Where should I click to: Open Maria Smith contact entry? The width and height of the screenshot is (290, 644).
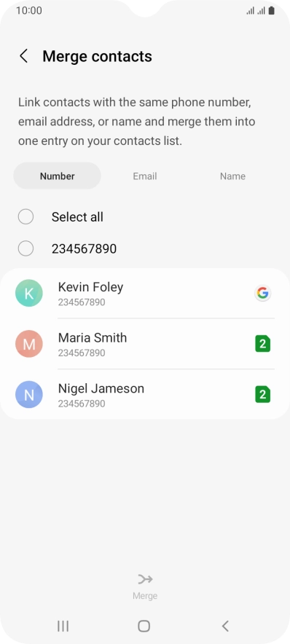145,344
